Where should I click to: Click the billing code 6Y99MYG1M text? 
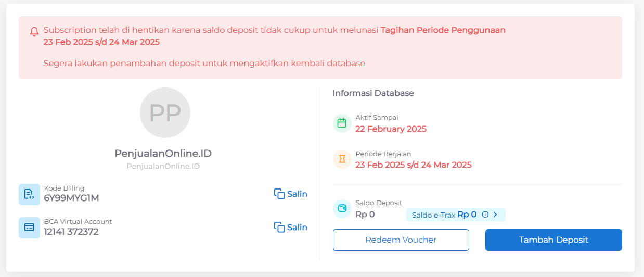(71, 198)
